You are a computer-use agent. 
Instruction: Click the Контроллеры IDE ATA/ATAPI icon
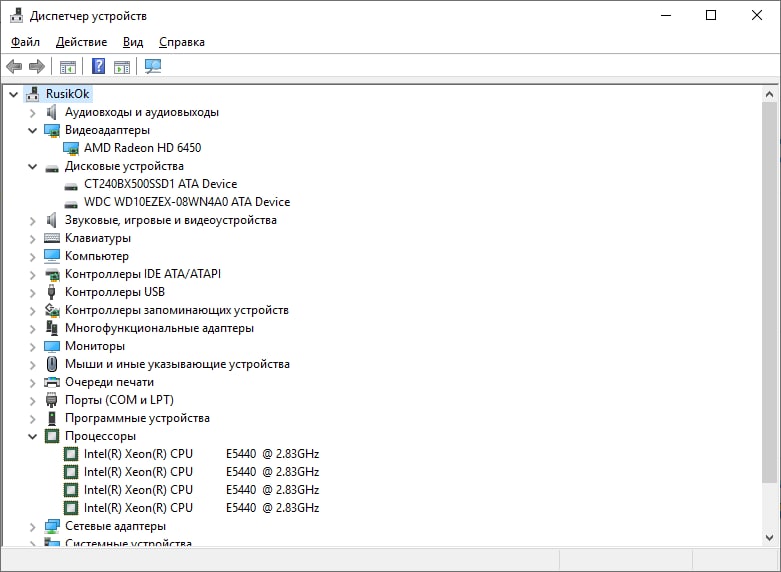point(52,274)
